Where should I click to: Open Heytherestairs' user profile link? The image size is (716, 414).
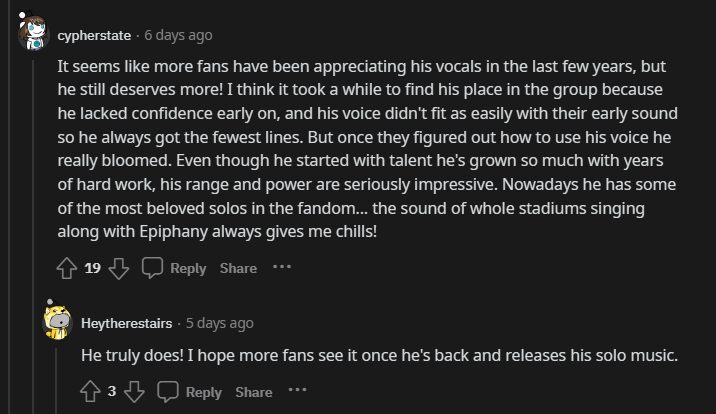click(127, 323)
